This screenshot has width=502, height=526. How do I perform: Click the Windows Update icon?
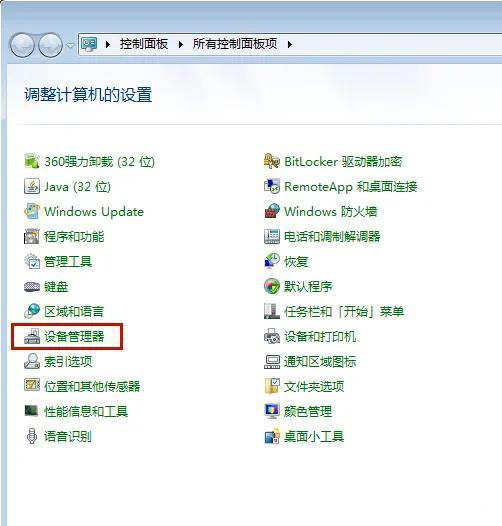[x=32, y=211]
